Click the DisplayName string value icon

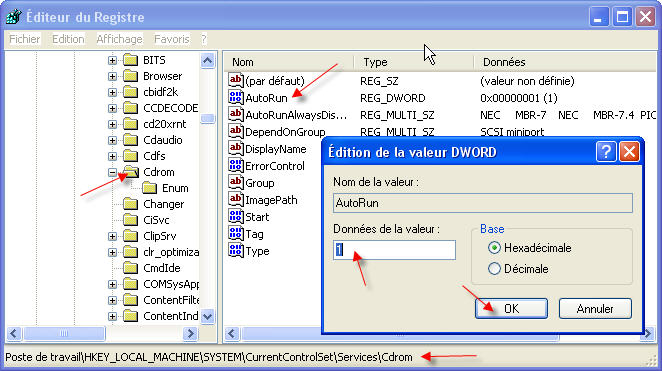236,148
